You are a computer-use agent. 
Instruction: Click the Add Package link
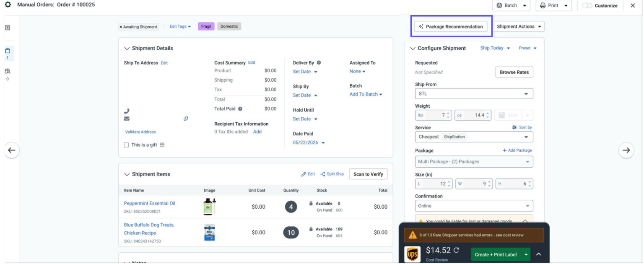pyautogui.click(x=517, y=150)
